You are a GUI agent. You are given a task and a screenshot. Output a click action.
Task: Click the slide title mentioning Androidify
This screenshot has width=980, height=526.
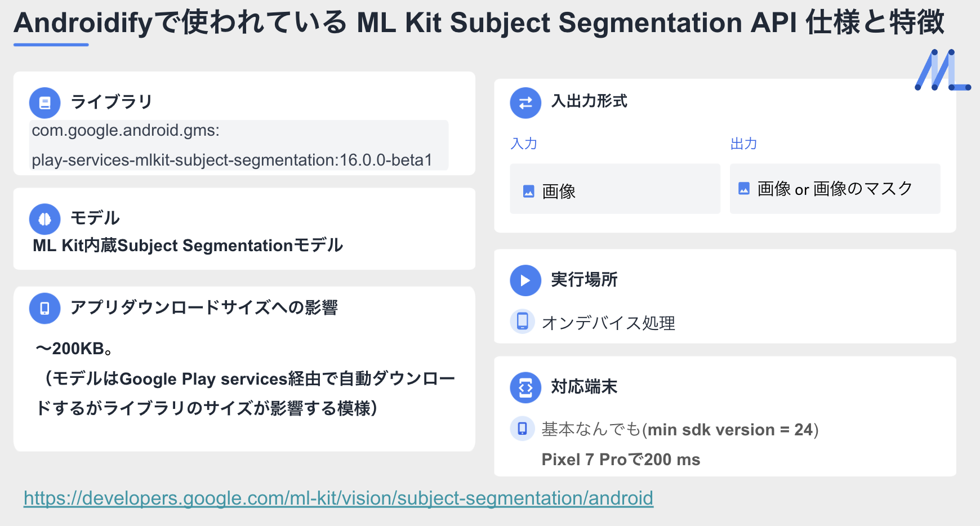479,23
